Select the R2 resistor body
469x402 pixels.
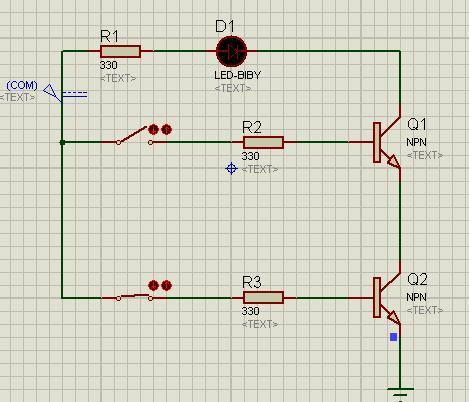[x=263, y=142]
